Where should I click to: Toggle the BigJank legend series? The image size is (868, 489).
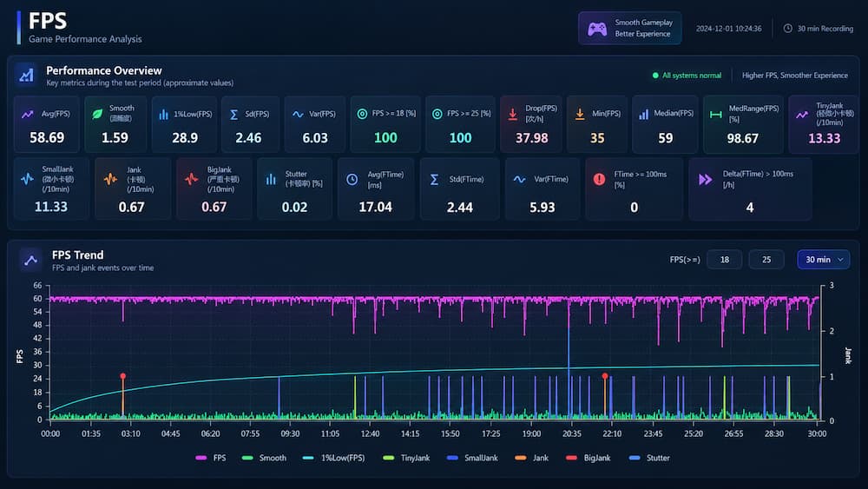point(588,458)
